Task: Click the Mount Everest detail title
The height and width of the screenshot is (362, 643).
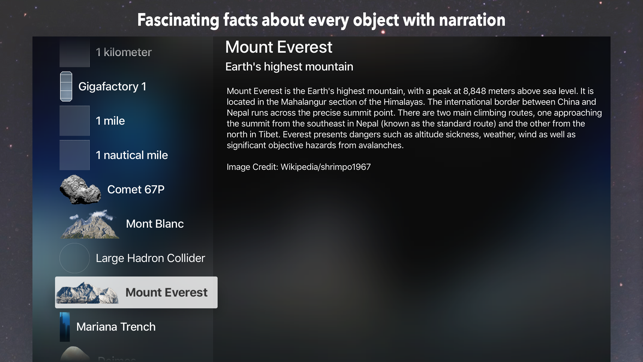Action: tap(279, 47)
